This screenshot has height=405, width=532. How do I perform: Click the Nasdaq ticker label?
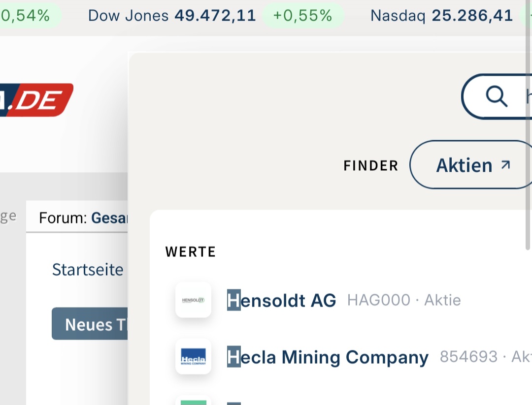[399, 16]
